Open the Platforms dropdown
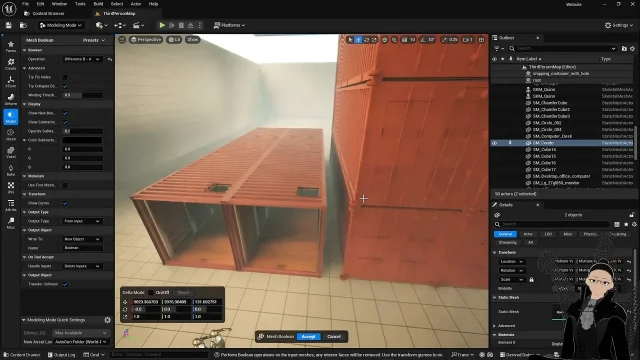The image size is (640, 360). tap(229, 25)
